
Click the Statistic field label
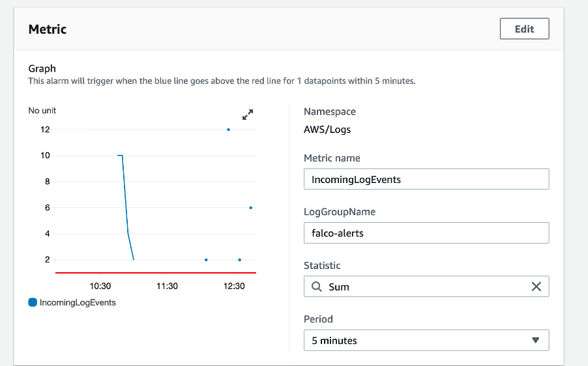click(322, 266)
